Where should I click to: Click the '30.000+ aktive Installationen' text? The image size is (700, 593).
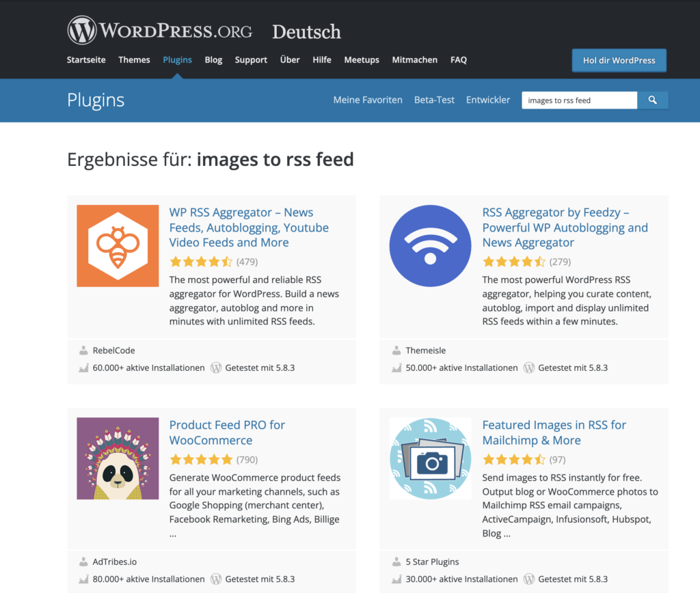(x=461, y=579)
